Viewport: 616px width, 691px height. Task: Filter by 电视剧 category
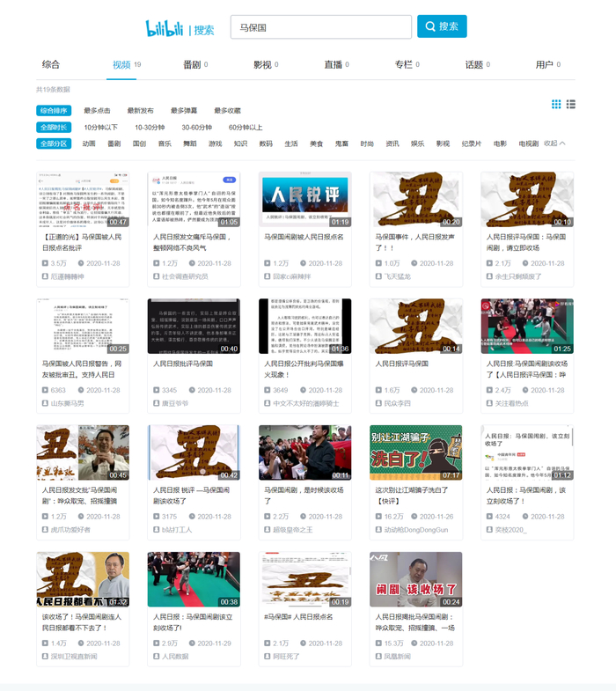click(529, 143)
